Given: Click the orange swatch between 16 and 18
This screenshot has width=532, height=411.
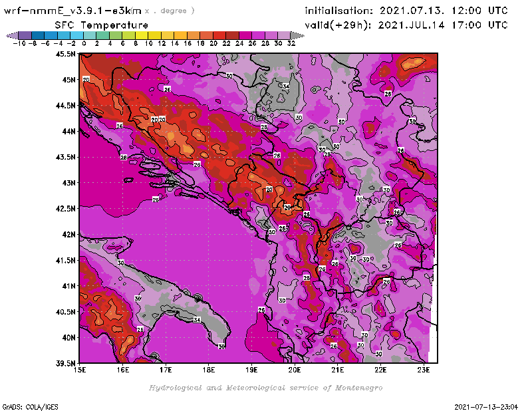Looking at the screenshot, I should (193, 35).
